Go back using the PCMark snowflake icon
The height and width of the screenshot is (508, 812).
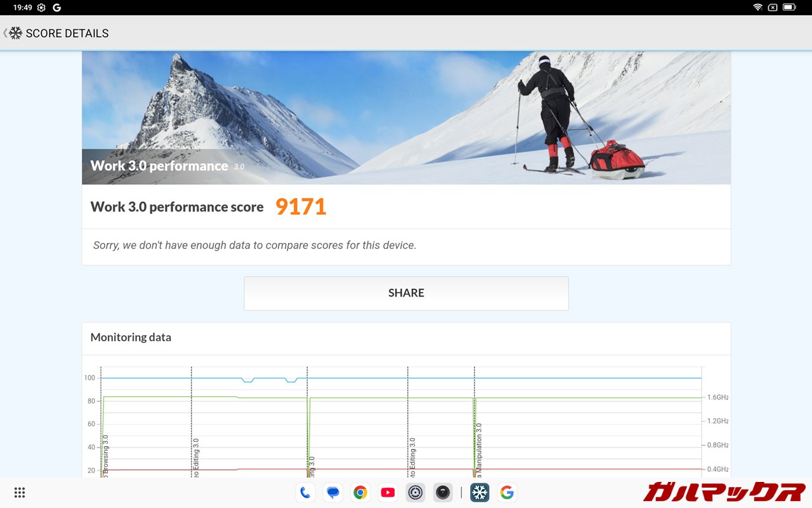15,33
